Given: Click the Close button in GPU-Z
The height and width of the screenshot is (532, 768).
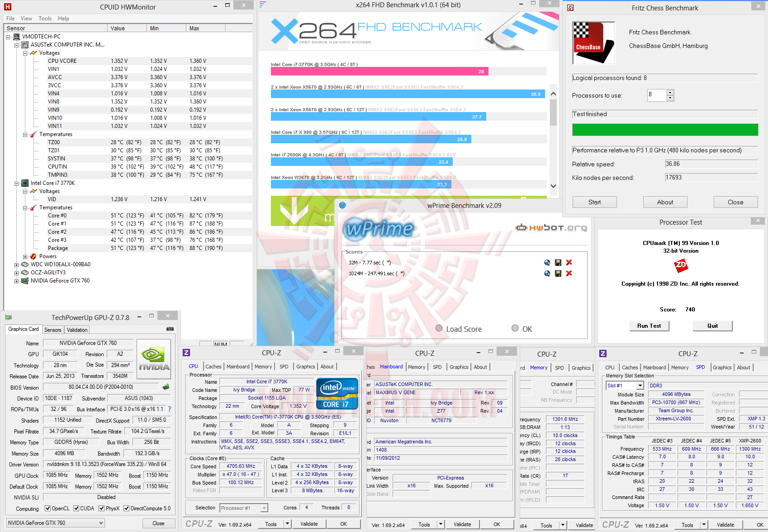Looking at the screenshot, I should click(158, 523).
